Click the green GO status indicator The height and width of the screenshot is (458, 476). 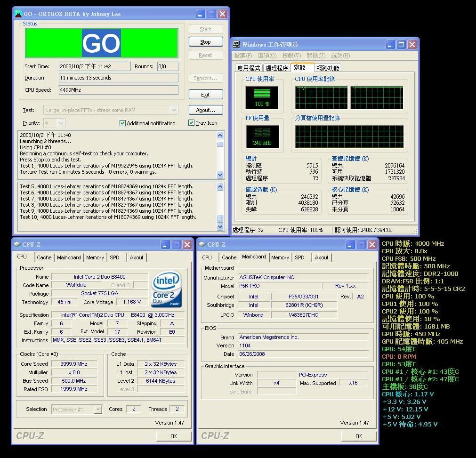click(x=101, y=43)
